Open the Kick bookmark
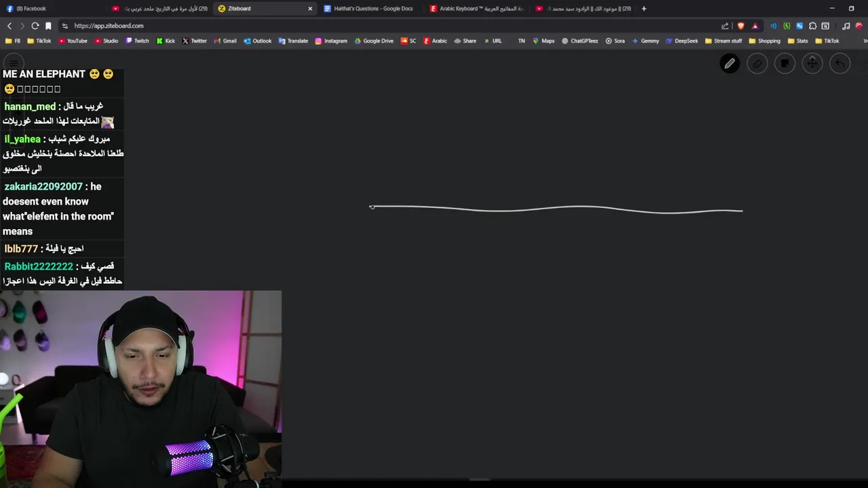The image size is (868, 488). point(165,41)
